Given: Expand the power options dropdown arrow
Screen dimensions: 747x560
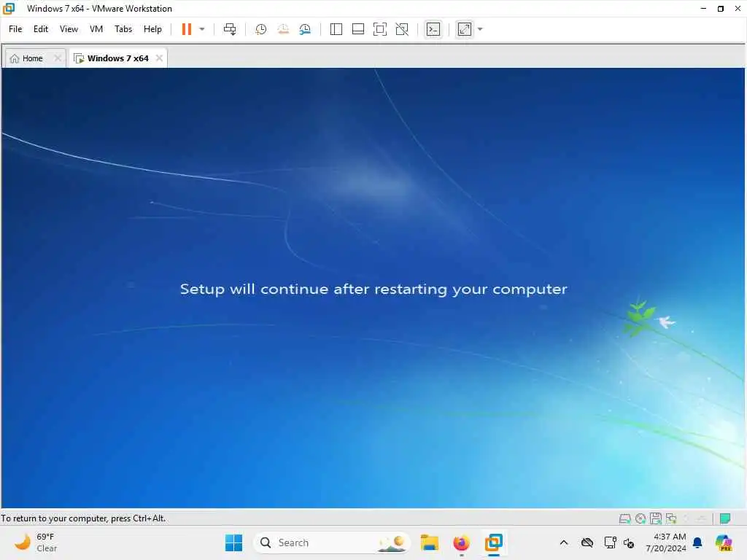Looking at the screenshot, I should [x=202, y=29].
